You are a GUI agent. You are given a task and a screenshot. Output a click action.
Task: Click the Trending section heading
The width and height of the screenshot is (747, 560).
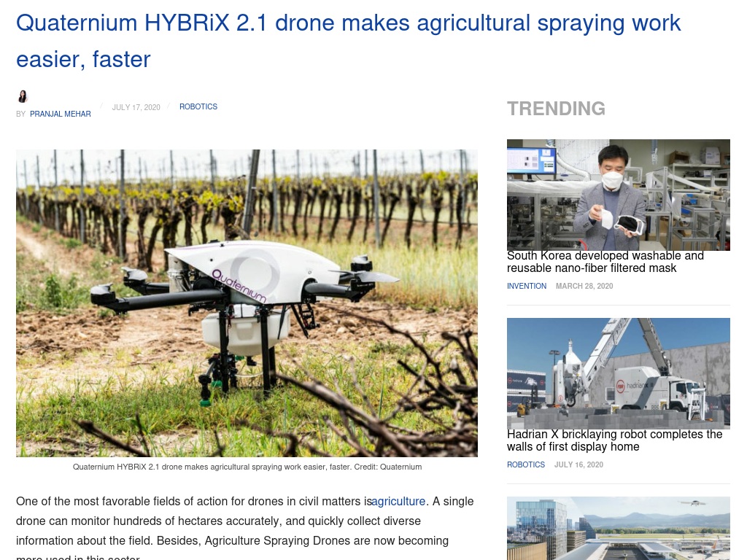[556, 109]
